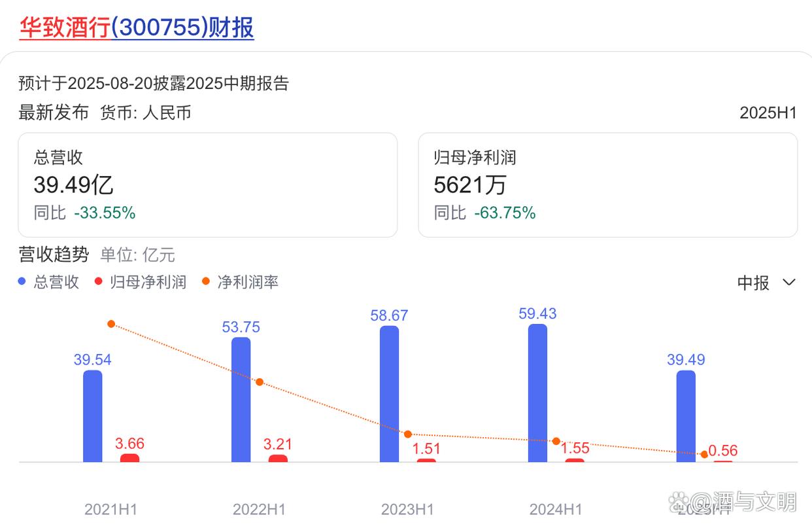Image resolution: width=812 pixels, height=530 pixels.
Task: Click the 1.51 net profit label
Action: coord(426,449)
